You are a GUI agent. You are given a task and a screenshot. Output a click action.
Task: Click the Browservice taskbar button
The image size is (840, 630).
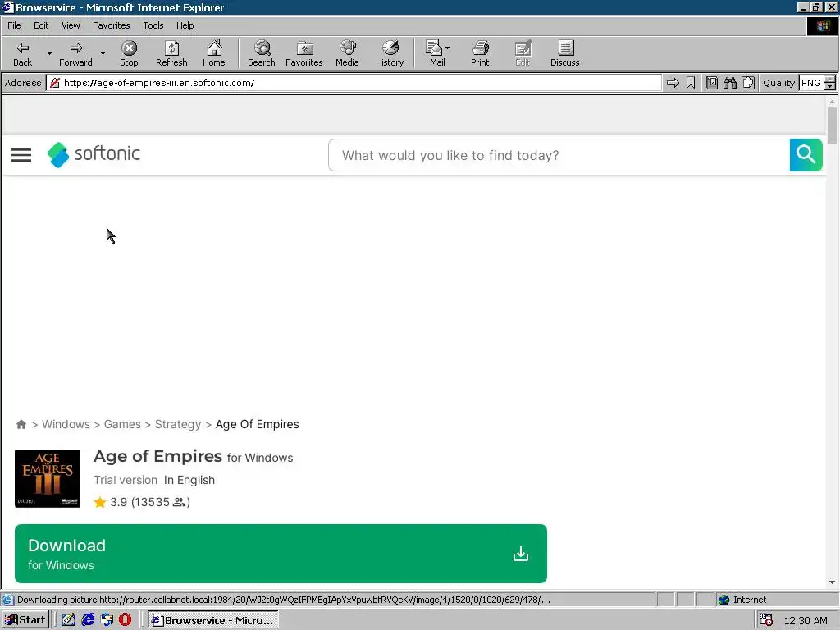click(212, 620)
